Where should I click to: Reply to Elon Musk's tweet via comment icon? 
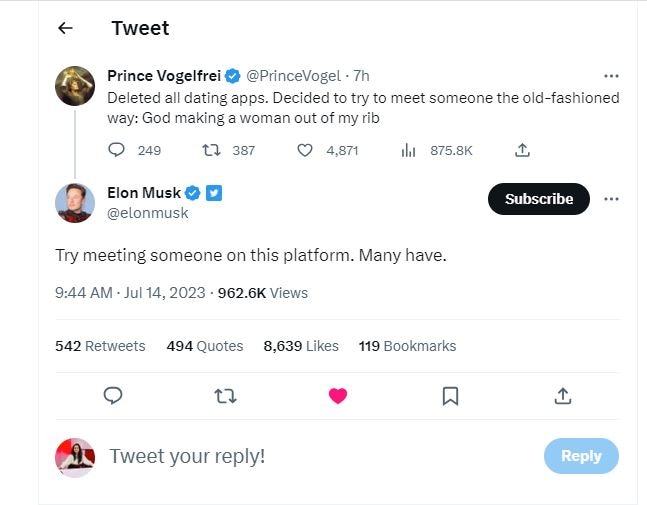coord(113,395)
